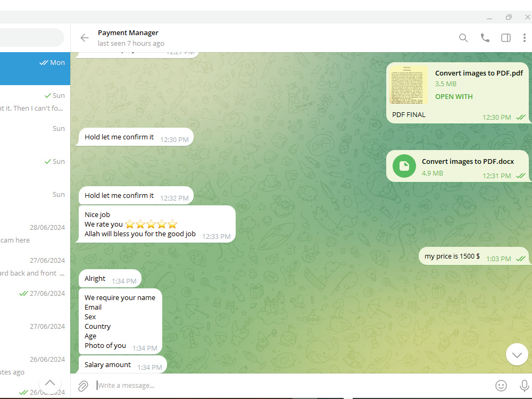Record a voice message with microphone
The height and width of the screenshot is (399, 532).
(x=524, y=385)
